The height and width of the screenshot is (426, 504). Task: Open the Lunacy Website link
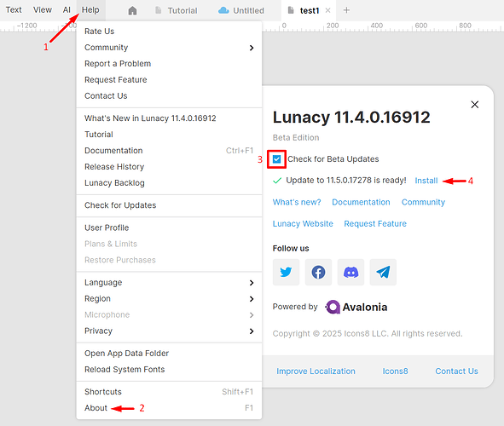(x=303, y=224)
